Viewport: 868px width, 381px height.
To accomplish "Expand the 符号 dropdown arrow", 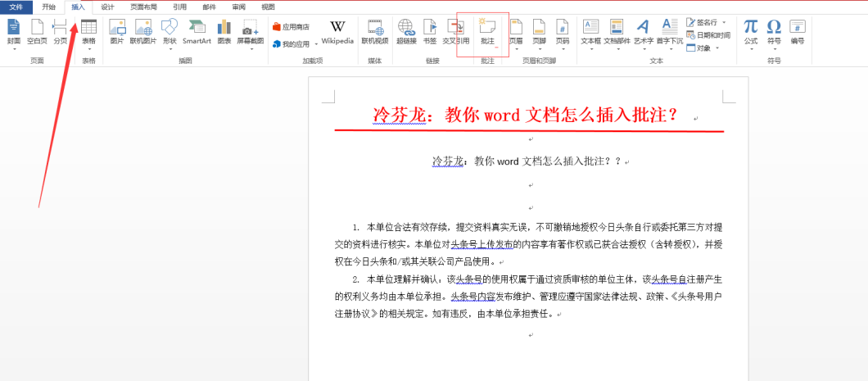I will click(774, 48).
